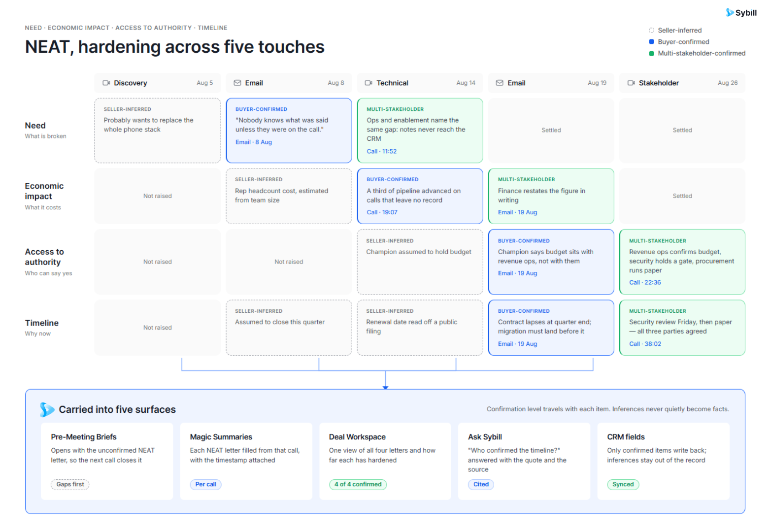The width and height of the screenshot is (770, 532).
Task: Click the 4 of 4 confirmed badge
Action: tap(358, 484)
